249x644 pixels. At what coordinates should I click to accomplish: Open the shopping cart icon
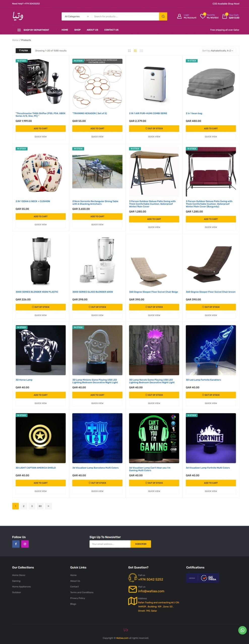click(x=225, y=16)
